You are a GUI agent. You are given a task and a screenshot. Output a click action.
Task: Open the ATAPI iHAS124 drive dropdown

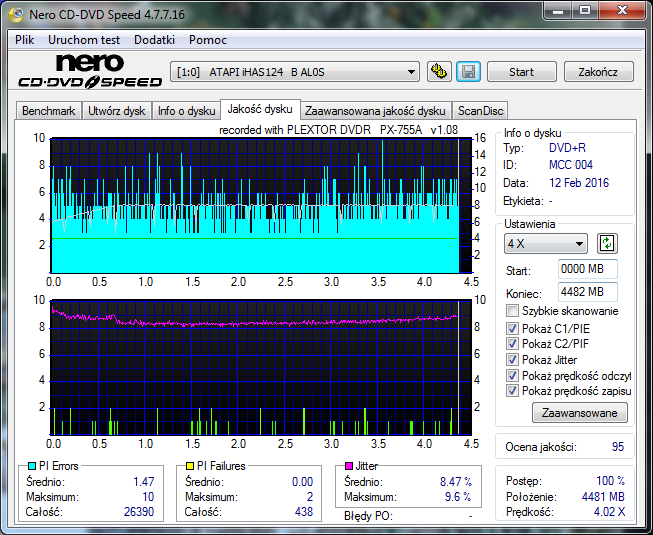tap(295, 72)
